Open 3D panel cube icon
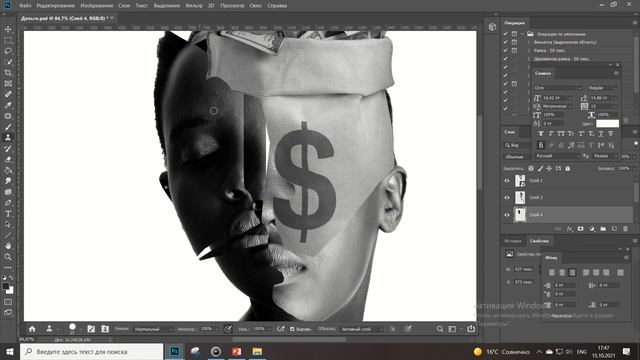This screenshot has height=360, width=640. tap(492, 27)
